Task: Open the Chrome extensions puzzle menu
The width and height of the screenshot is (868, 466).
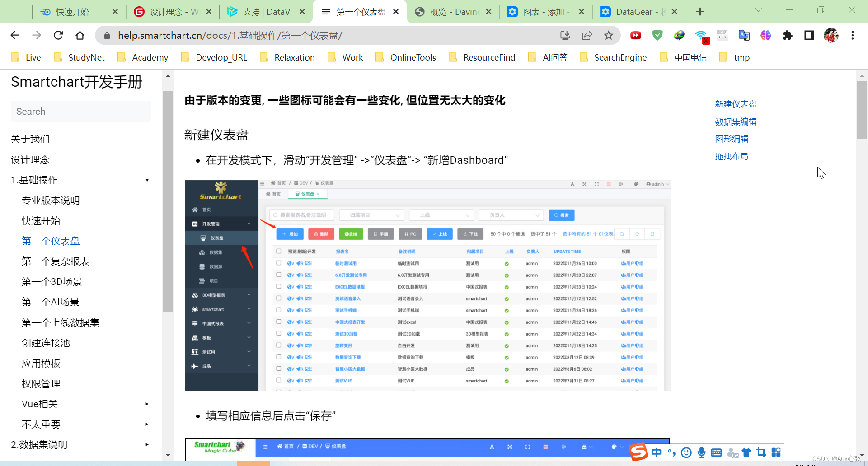Action: pos(787,35)
